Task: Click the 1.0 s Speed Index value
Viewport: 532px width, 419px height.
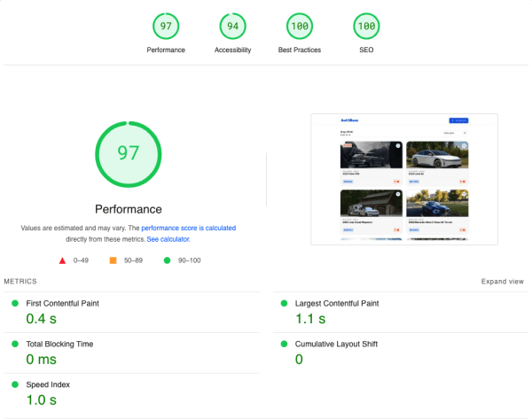Action: click(41, 400)
